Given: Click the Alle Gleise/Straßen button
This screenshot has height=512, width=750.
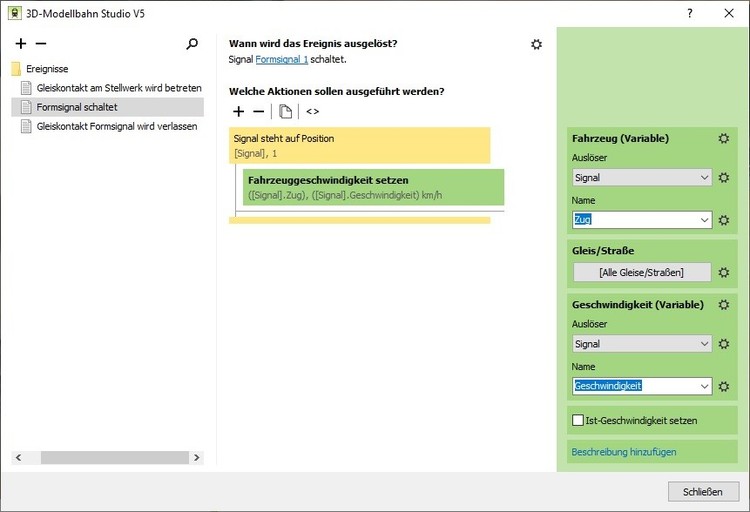Looking at the screenshot, I should coord(641,272).
